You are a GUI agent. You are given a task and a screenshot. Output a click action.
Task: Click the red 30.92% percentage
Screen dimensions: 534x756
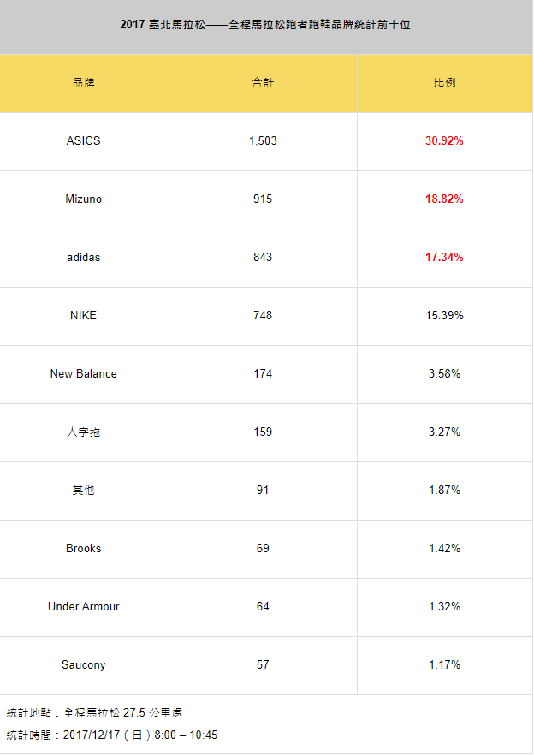(x=444, y=140)
